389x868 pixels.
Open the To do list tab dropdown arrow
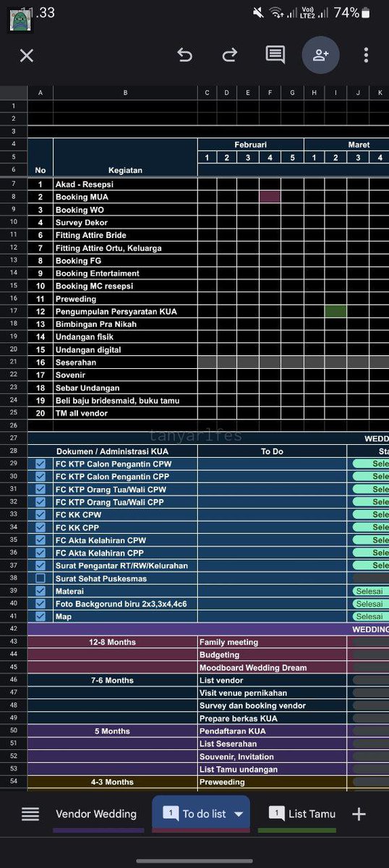(x=239, y=814)
